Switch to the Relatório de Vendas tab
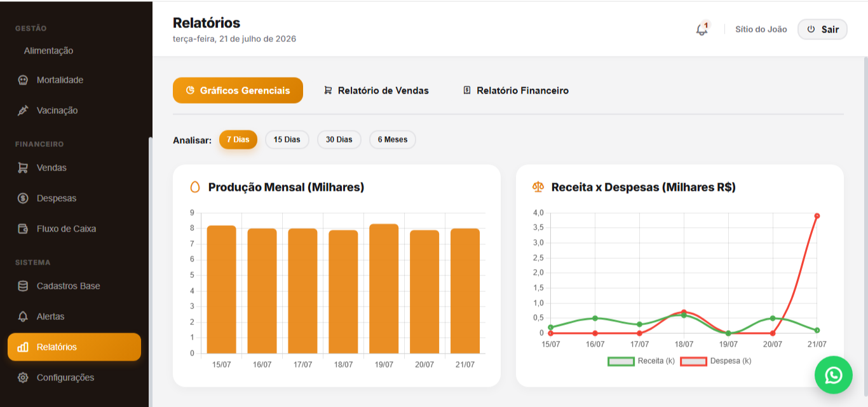This screenshot has height=407, width=868. tap(376, 90)
